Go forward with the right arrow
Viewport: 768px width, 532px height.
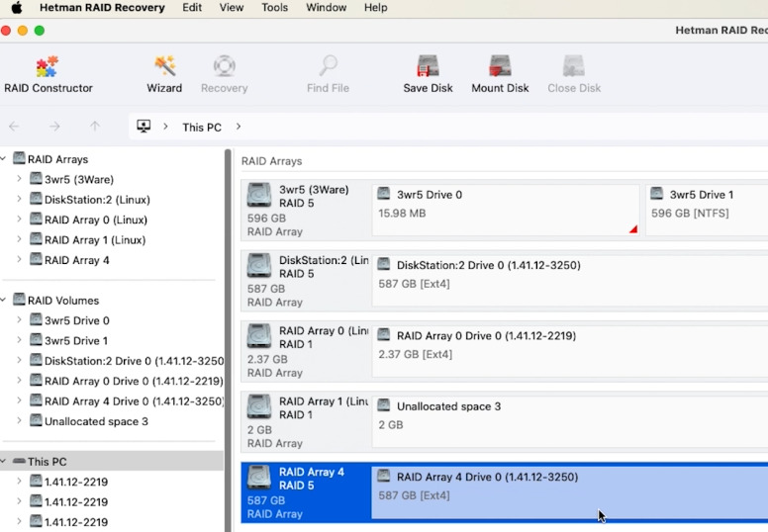[54, 127]
